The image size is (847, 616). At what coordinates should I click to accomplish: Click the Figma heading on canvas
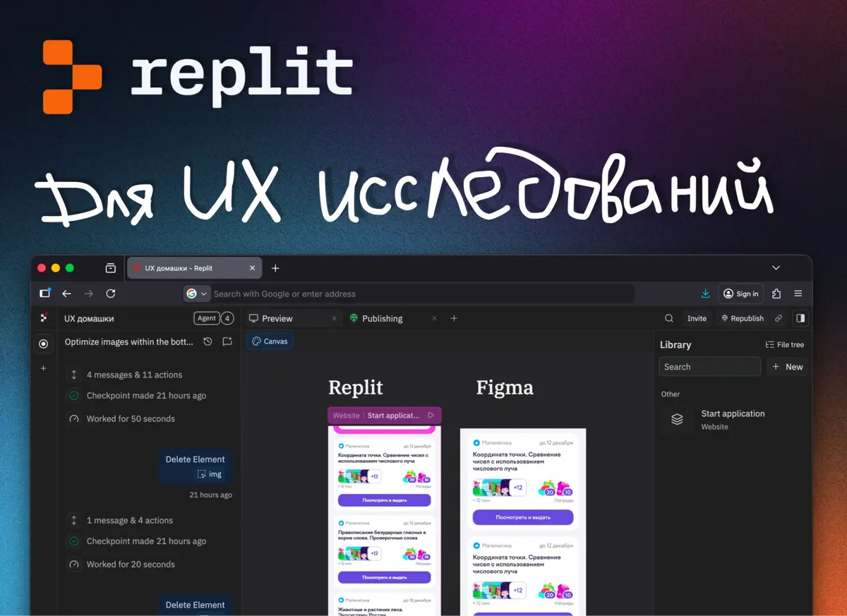[x=505, y=387]
